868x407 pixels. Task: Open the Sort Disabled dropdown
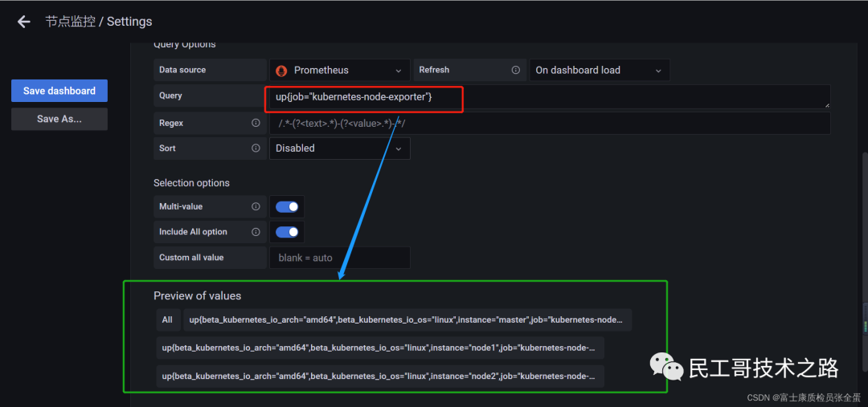tap(340, 149)
